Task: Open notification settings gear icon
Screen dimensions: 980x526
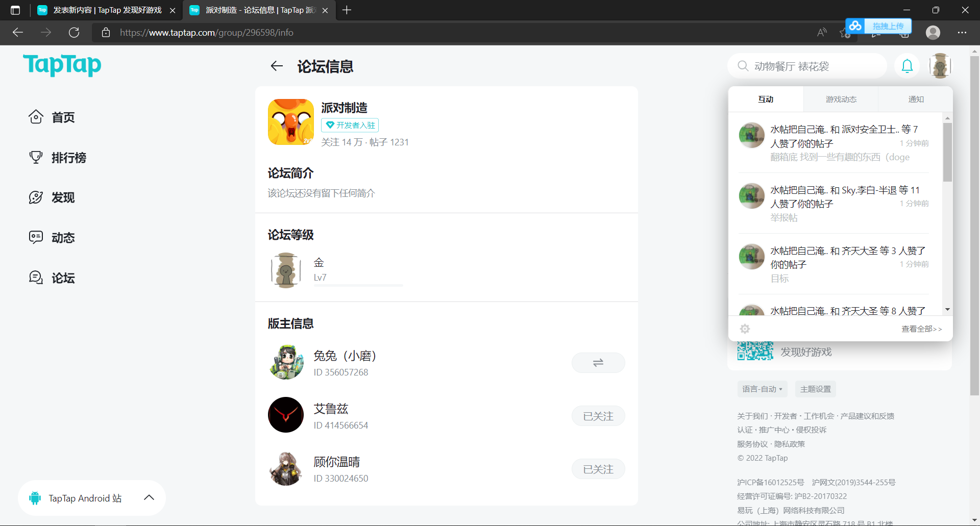Action: point(745,329)
